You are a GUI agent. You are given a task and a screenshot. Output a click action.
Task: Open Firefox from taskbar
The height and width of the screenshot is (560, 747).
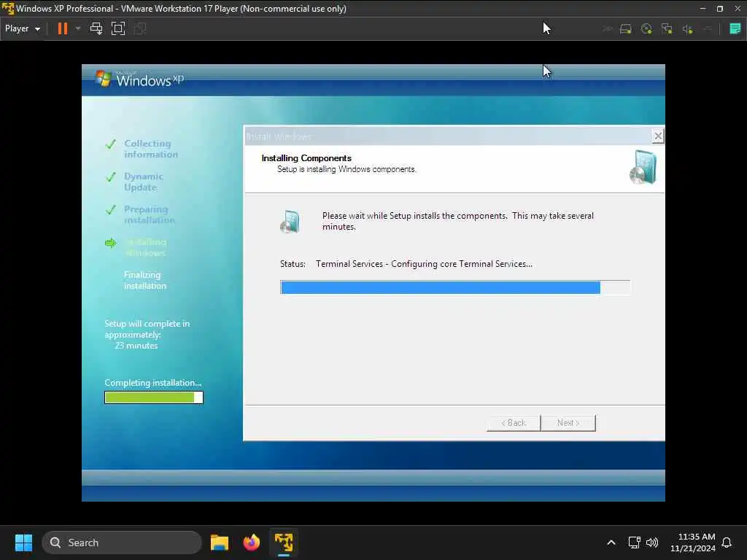(x=252, y=542)
